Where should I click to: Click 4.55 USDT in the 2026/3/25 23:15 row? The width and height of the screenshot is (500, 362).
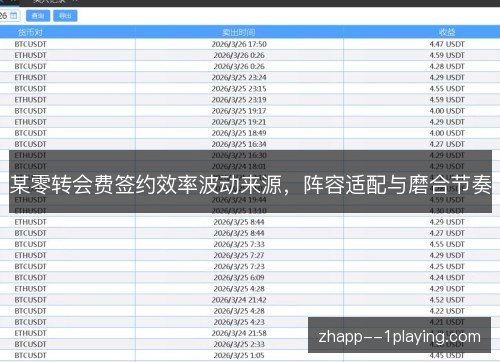tap(447, 89)
